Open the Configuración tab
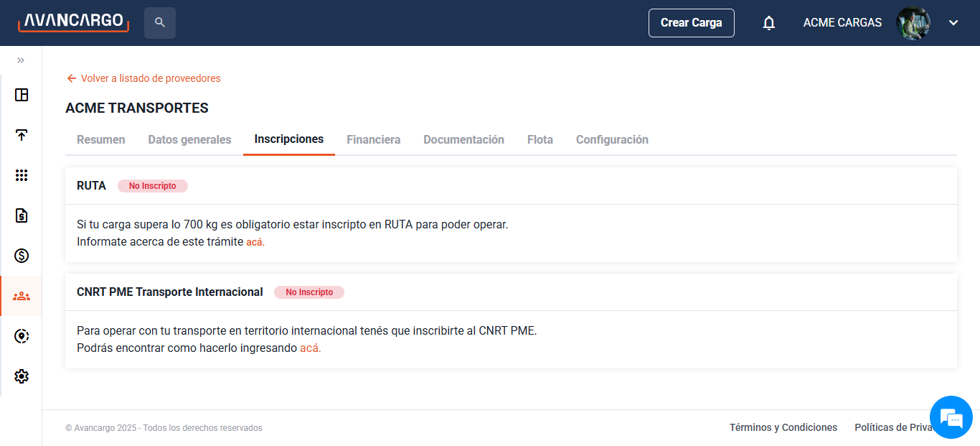Screen dimensions: 980x446 point(612,140)
